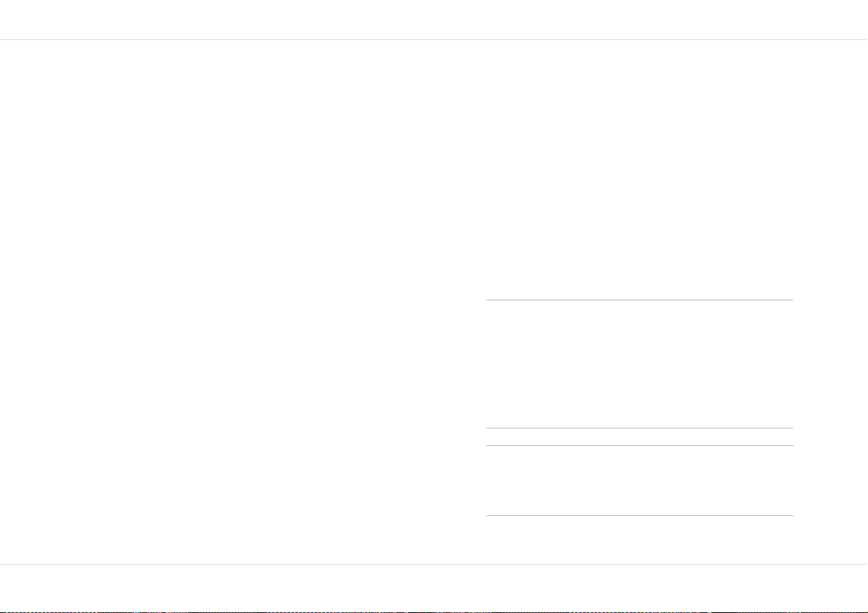This screenshot has width=868, height=613.
Task: Click the blank footer strip below bottom divider
Action: click(x=434, y=587)
